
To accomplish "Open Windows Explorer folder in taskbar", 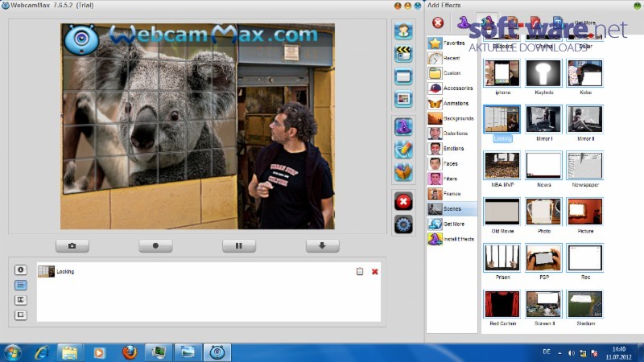I will tap(69, 352).
